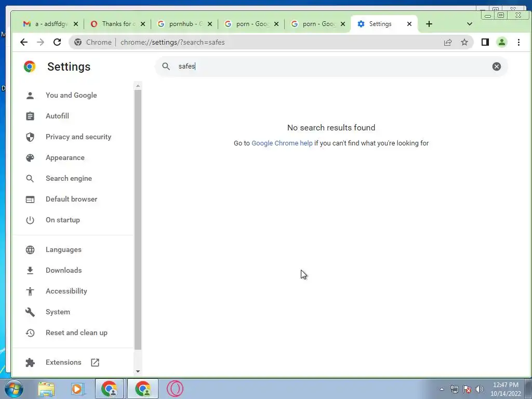Open Extensions page link
The height and width of the screenshot is (399, 532).
(x=63, y=362)
